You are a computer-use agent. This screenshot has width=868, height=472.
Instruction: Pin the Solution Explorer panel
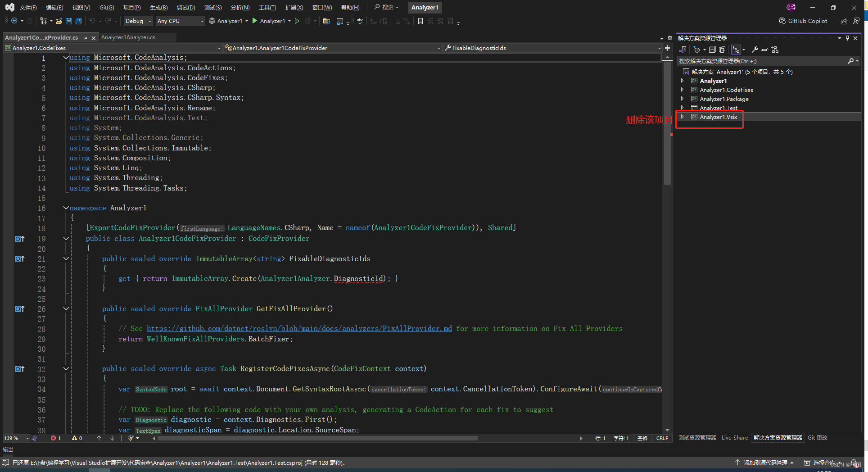pos(847,38)
